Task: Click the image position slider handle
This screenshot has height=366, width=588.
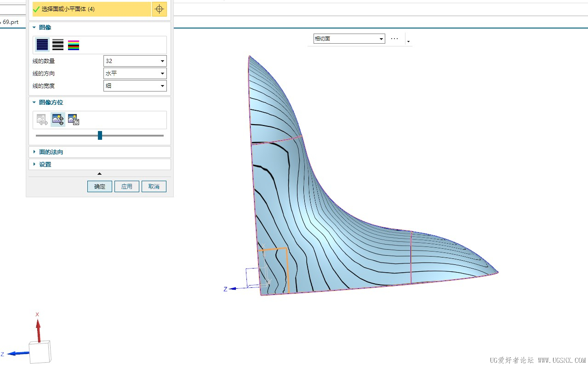Action: (x=100, y=135)
